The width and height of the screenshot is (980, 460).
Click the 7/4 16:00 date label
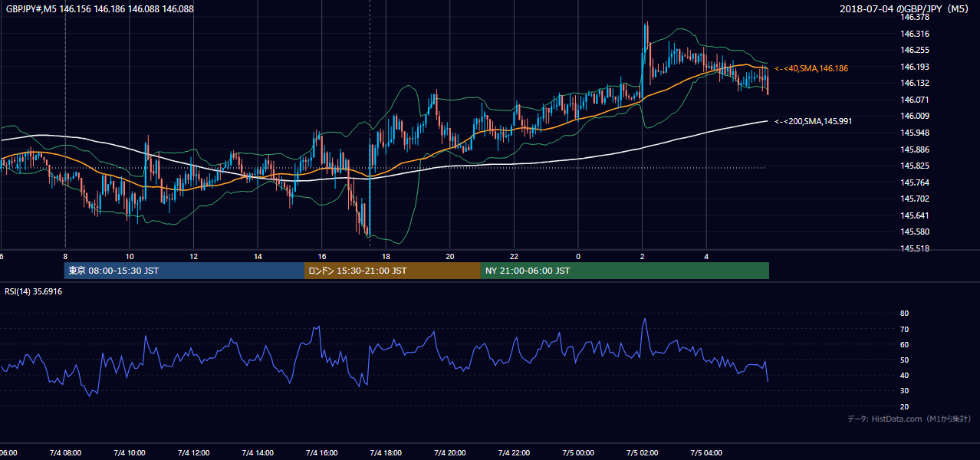pos(321,452)
